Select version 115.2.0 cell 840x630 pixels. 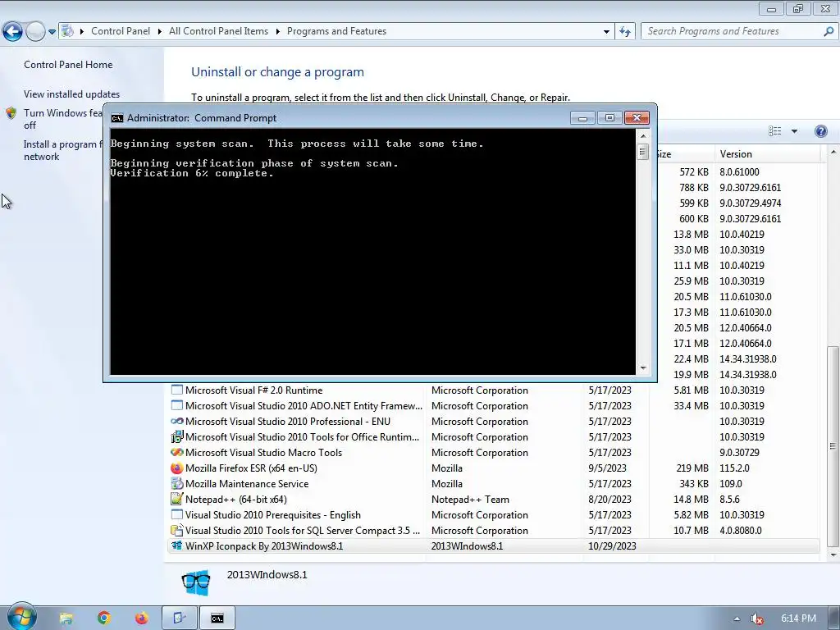[x=734, y=468]
